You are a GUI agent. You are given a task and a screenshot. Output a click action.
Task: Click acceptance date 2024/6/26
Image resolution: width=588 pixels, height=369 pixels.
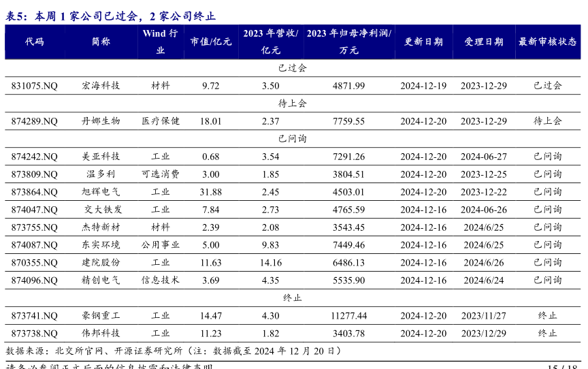point(484,263)
